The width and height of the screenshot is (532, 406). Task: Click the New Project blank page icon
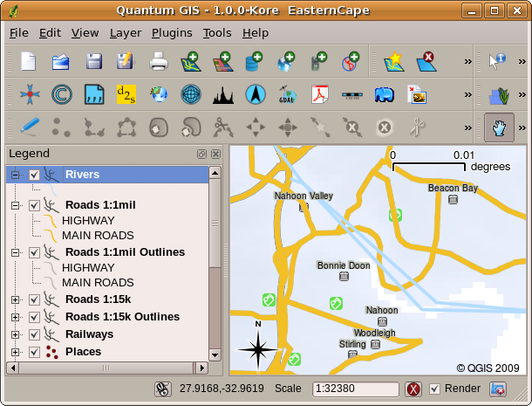pos(30,62)
